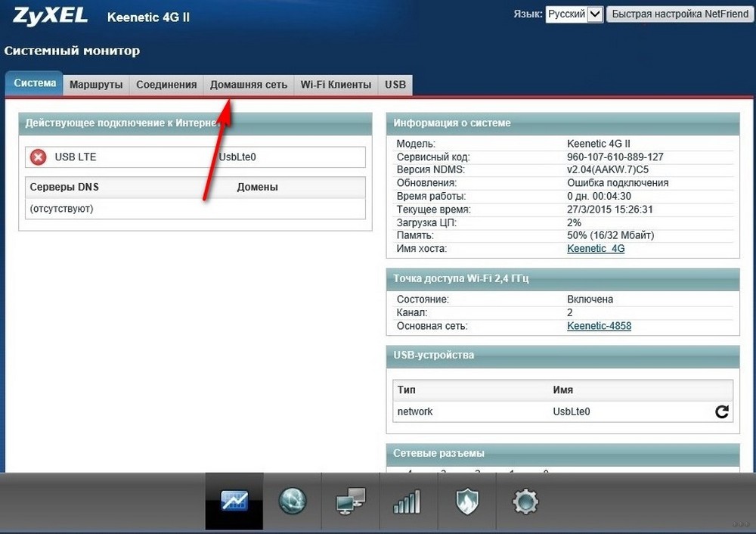Open the Keenetic_4G hostname link

596,248
